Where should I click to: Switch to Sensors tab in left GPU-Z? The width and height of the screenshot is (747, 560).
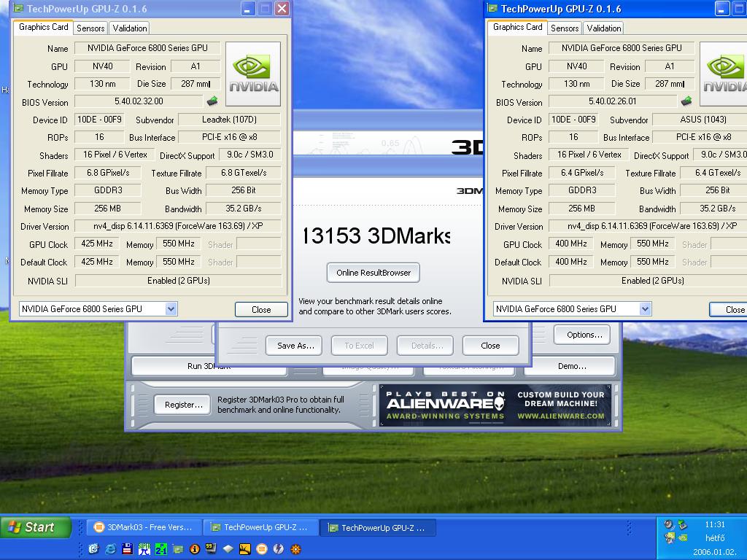coord(90,28)
